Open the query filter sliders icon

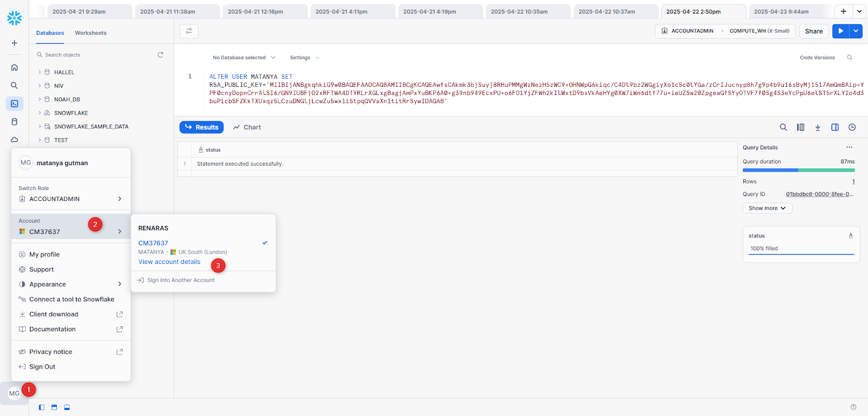189,31
